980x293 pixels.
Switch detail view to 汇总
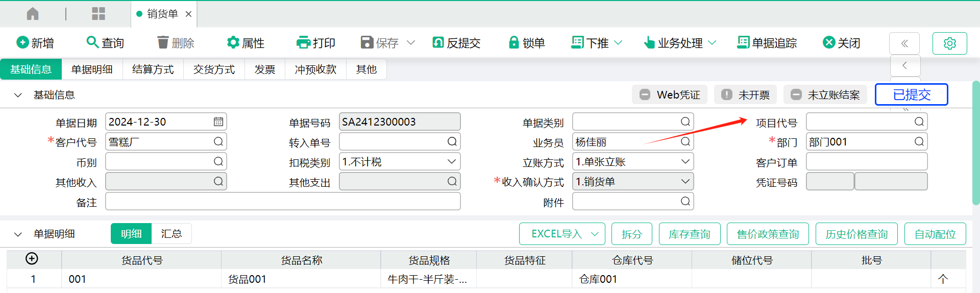click(171, 234)
